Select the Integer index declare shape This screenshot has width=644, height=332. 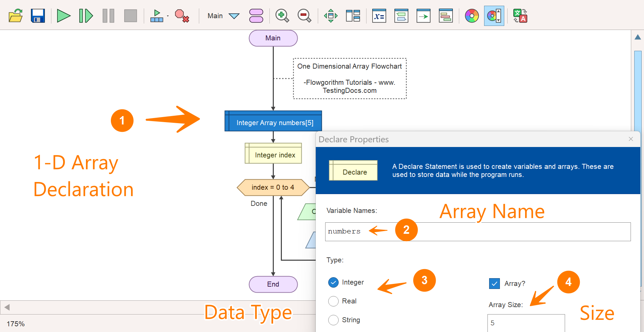pyautogui.click(x=273, y=155)
